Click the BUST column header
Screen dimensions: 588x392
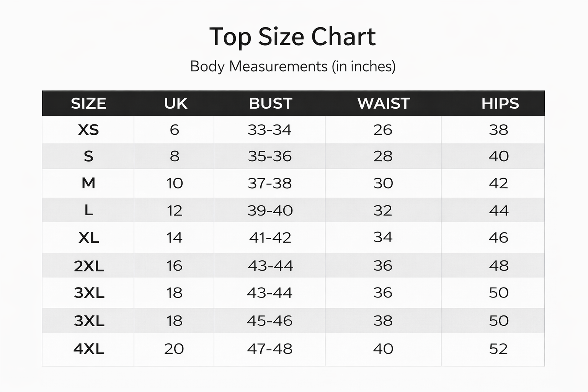(x=270, y=104)
